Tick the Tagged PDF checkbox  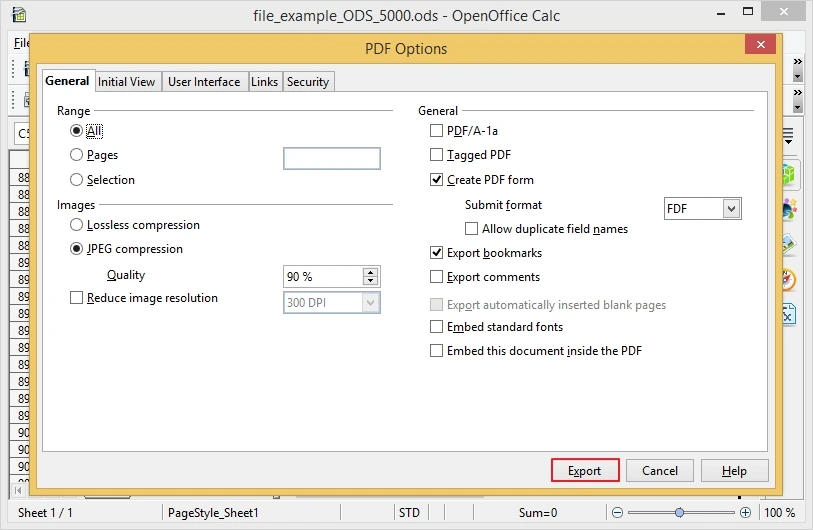(437, 155)
